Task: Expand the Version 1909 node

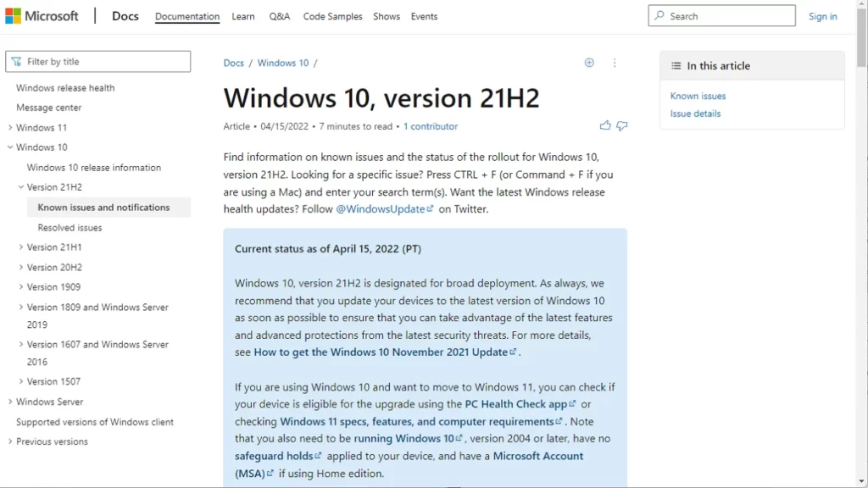Action: (21, 287)
